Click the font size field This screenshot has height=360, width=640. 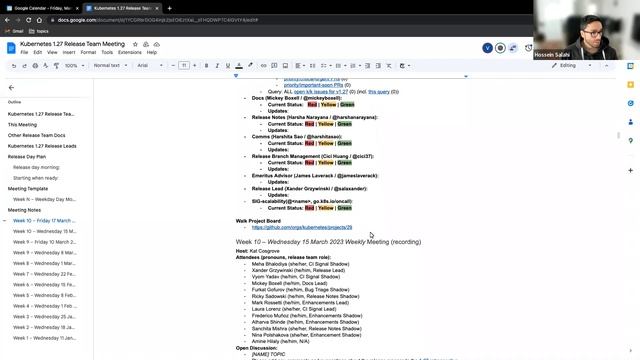click(x=184, y=66)
